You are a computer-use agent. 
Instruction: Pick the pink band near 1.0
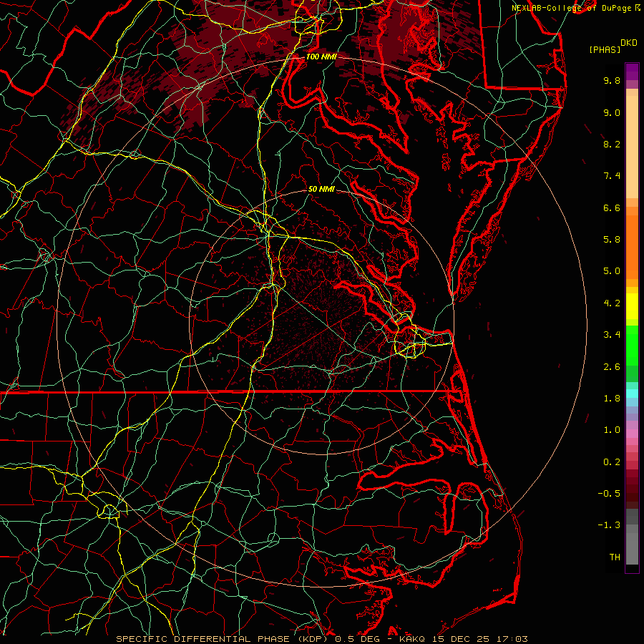pyautogui.click(x=632, y=434)
